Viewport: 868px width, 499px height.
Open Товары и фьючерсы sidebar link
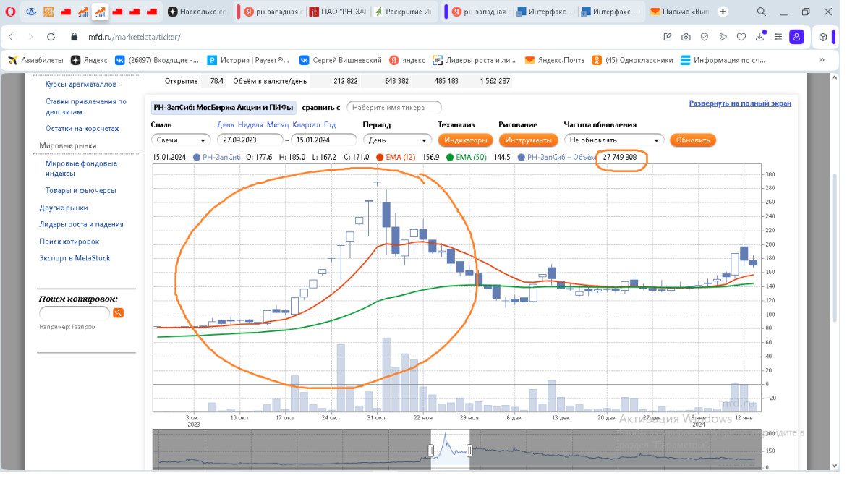[x=80, y=191]
